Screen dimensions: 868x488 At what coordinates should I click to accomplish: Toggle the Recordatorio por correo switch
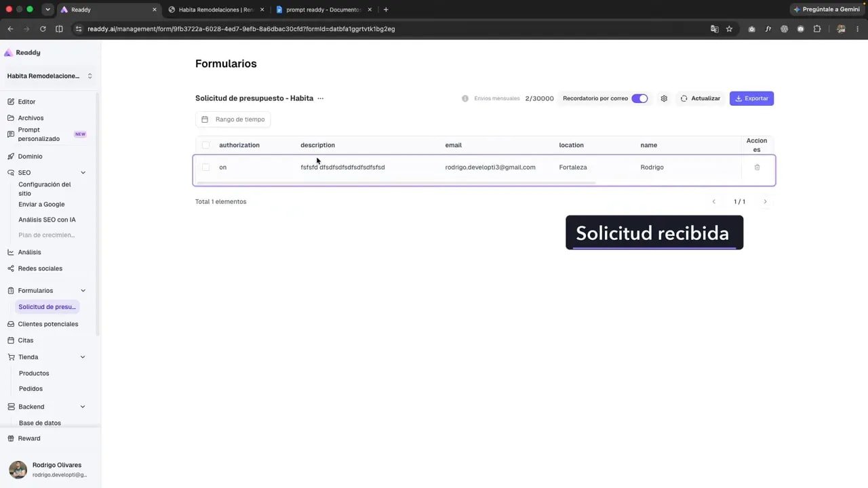point(639,98)
